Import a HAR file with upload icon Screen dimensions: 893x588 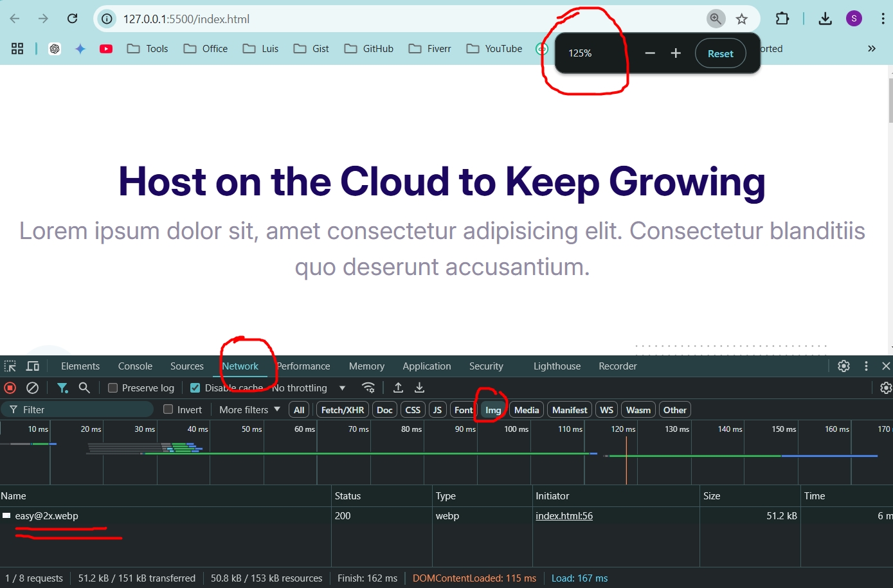click(398, 388)
